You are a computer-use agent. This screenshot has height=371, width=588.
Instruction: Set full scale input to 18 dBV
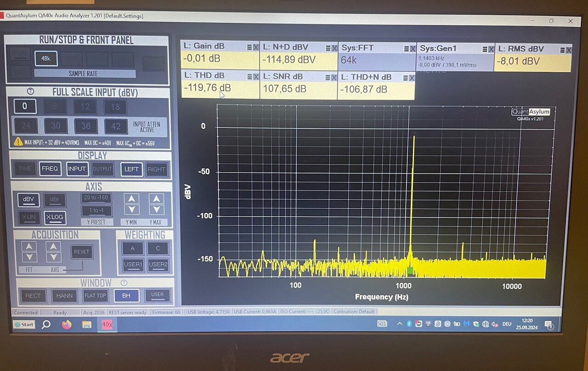[x=115, y=107]
